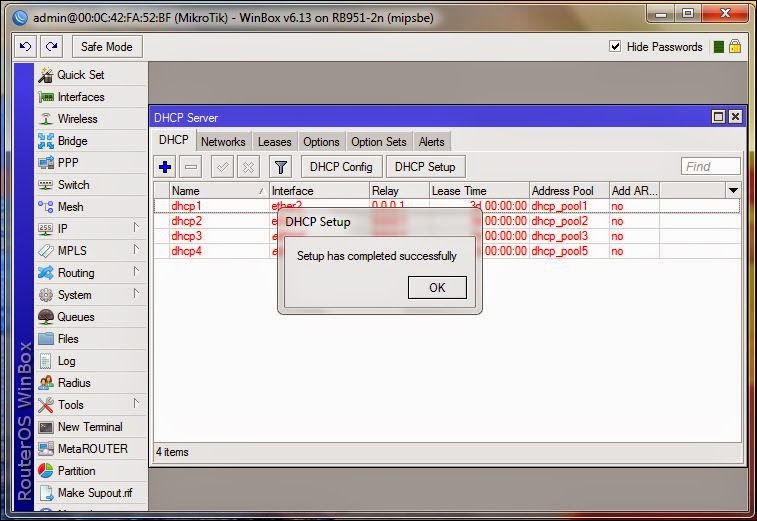Close the DHCP Server inner window
757x521 pixels.
(735, 117)
